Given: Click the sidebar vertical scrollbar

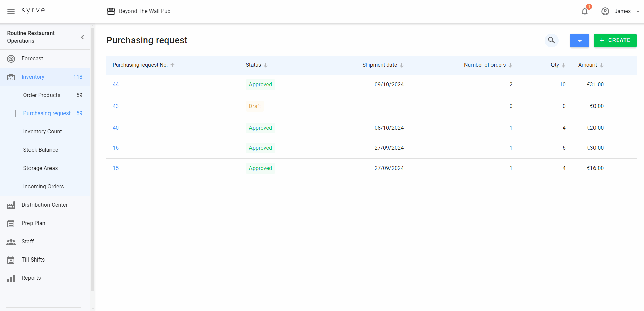Looking at the screenshot, I should [x=93, y=159].
